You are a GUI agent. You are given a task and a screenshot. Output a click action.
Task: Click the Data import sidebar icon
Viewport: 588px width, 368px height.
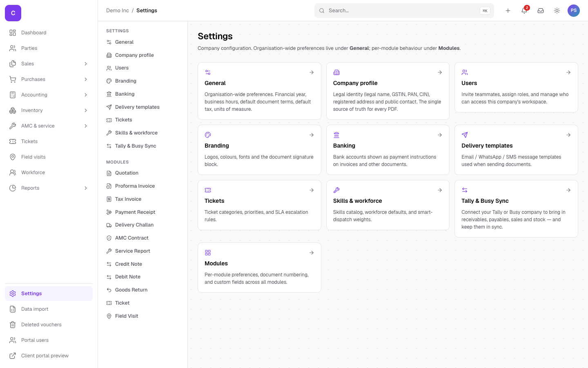click(13, 309)
